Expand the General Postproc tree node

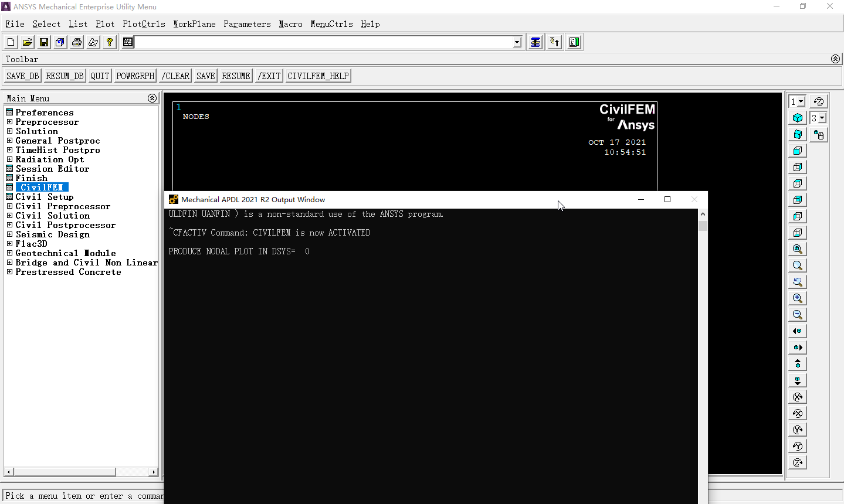pyautogui.click(x=9, y=141)
